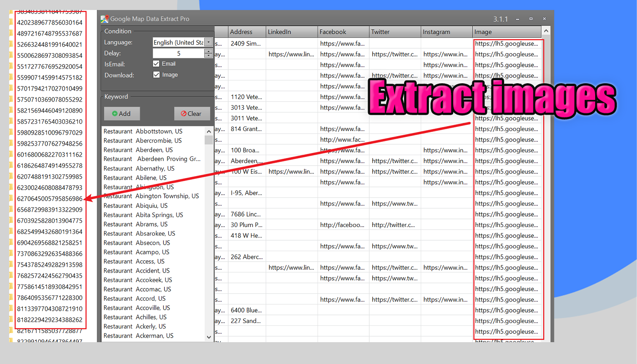Click address cell 7686 Linc...

pyautogui.click(x=247, y=214)
